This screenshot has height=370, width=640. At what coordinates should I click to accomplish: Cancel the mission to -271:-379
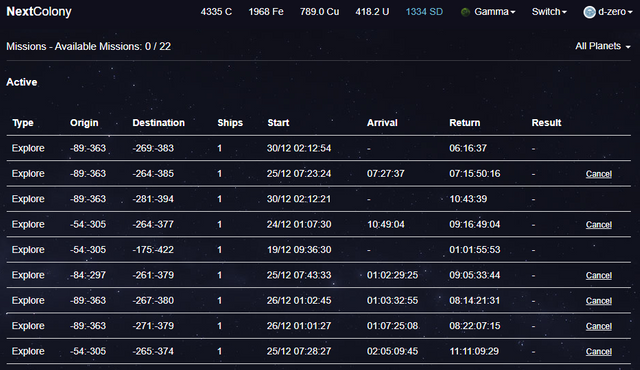point(599,326)
